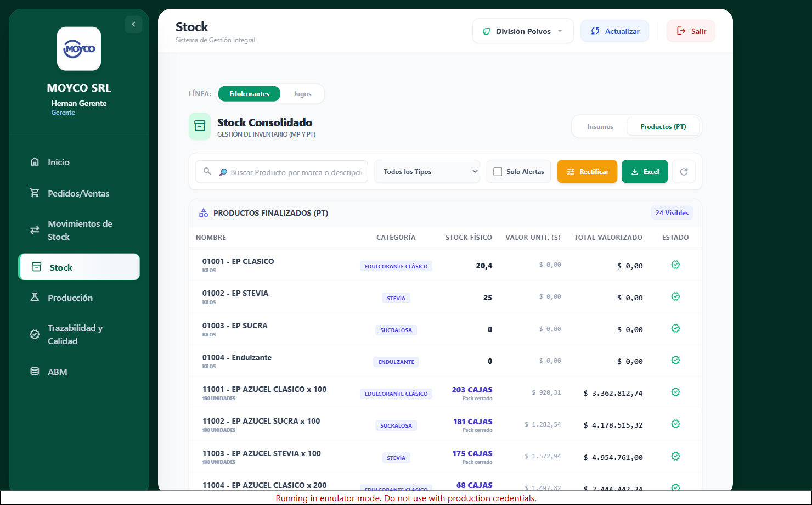This screenshot has height=505, width=812.
Task: Click the ENDULZANTE category tag
Action: pyautogui.click(x=396, y=362)
